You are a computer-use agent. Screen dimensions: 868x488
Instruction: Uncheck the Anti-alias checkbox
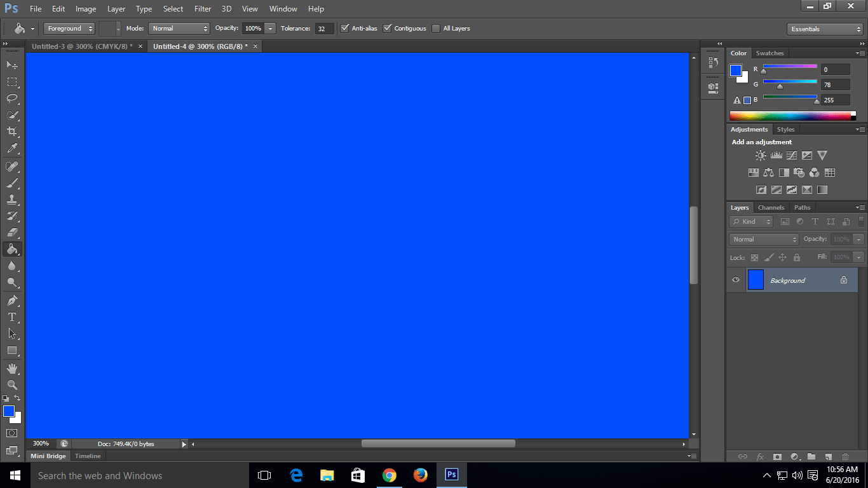345,29
